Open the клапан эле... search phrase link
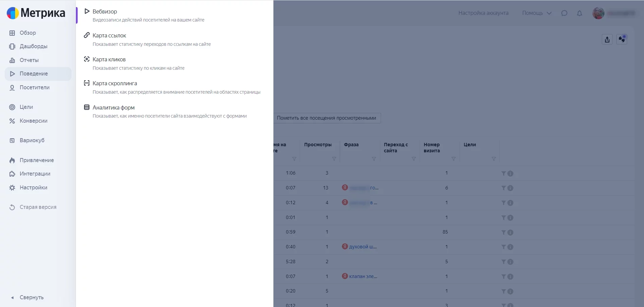This screenshot has height=307, width=644. (363, 276)
